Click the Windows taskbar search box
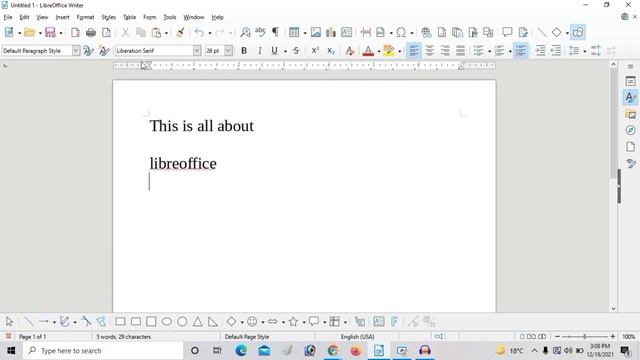 tap(103, 351)
